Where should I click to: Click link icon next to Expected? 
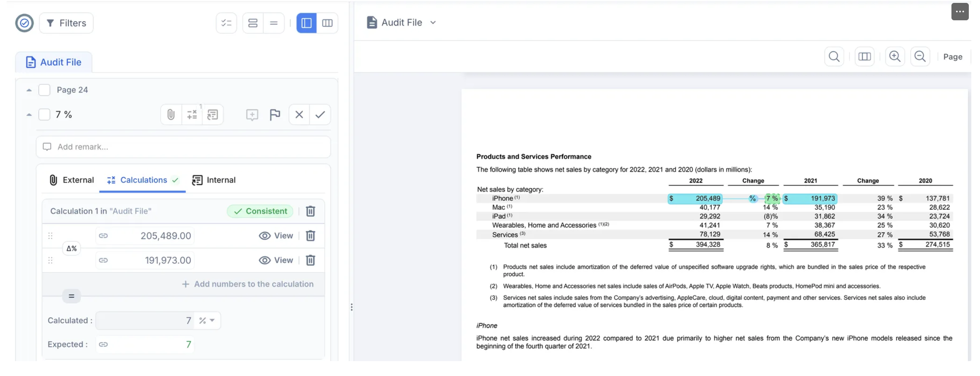(103, 345)
